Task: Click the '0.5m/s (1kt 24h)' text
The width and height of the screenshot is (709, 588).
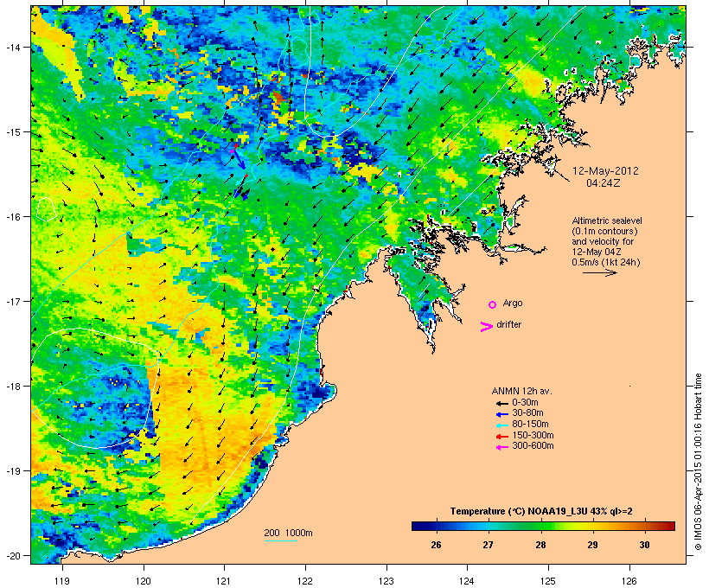Action: (606, 262)
